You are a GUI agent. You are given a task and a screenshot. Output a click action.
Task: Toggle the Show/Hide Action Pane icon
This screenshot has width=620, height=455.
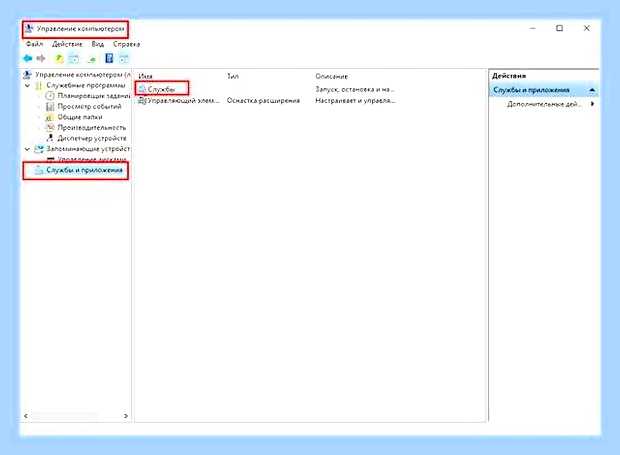click(x=124, y=59)
